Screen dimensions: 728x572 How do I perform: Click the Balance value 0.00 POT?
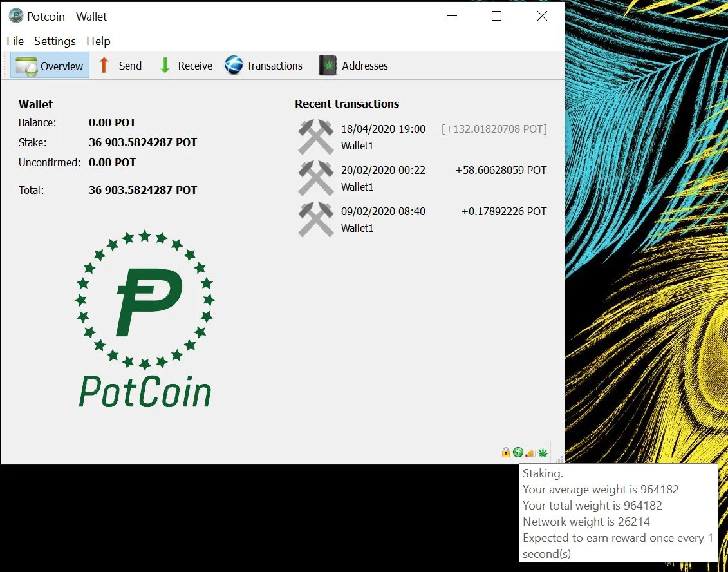click(x=113, y=122)
